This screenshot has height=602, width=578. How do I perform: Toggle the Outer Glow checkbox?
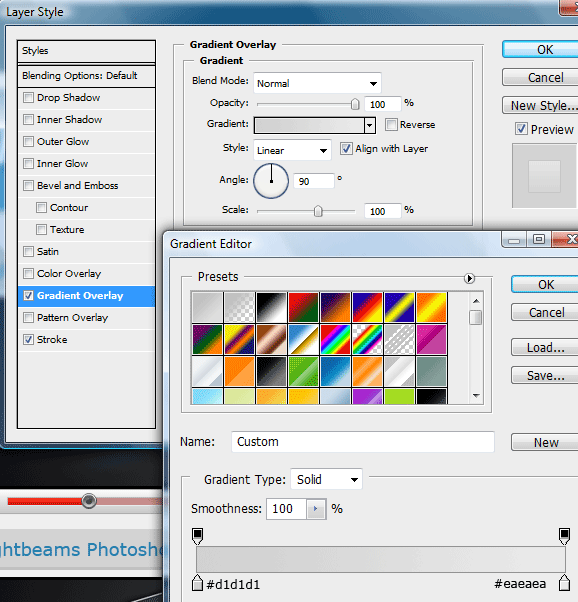pyautogui.click(x=28, y=141)
